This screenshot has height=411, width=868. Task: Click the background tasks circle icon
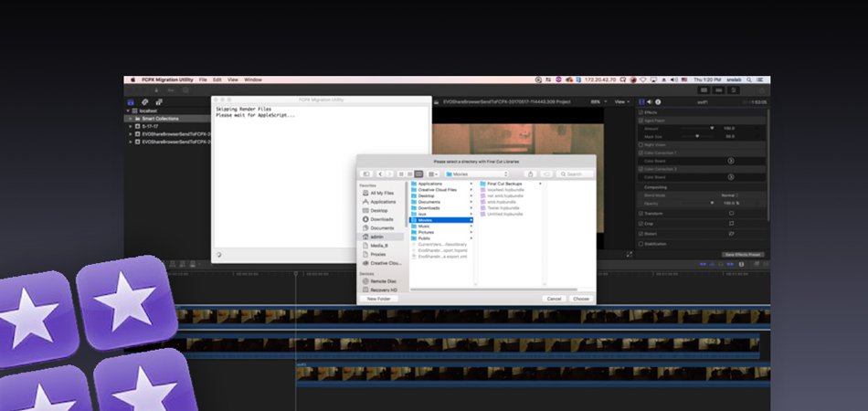(x=186, y=90)
